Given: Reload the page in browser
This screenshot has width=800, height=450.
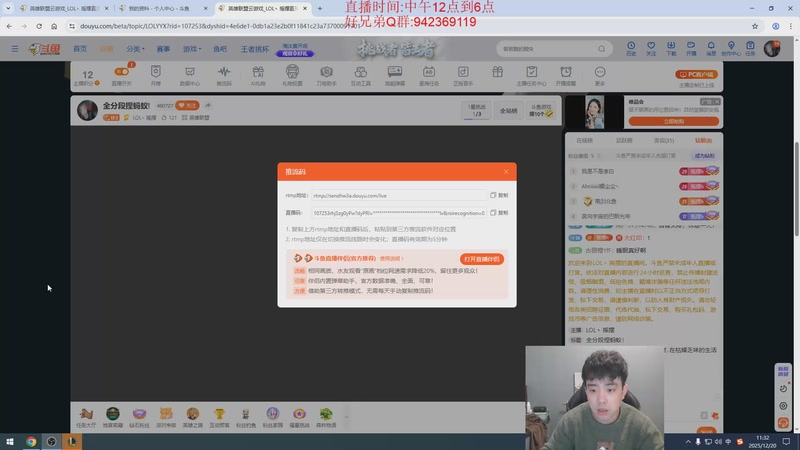Looking at the screenshot, I should [x=39, y=26].
